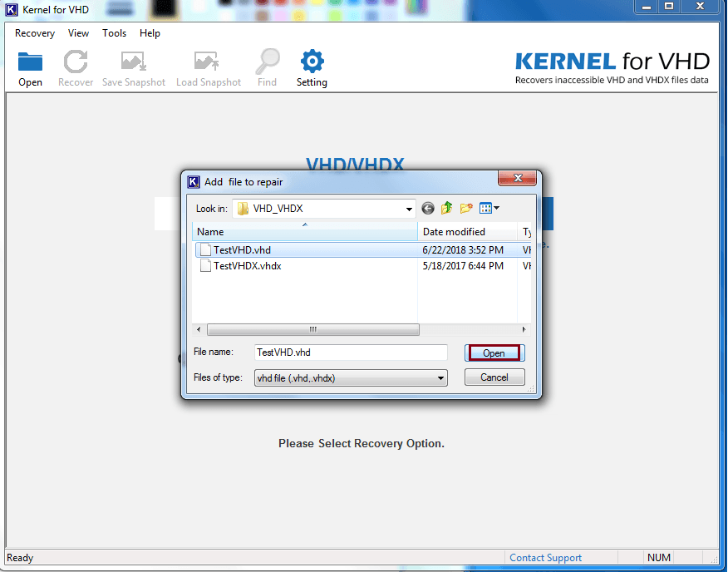
Task: Sort by the Name column header
Action: (x=305, y=232)
